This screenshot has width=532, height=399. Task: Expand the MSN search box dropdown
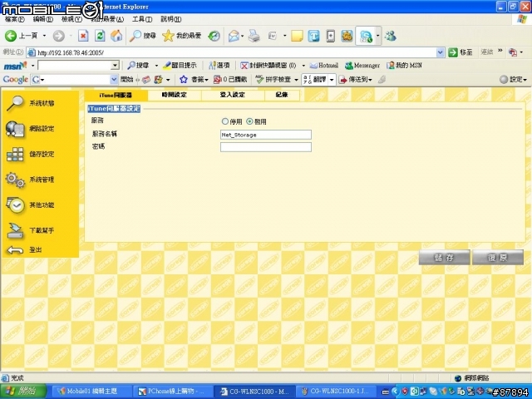[115, 65]
